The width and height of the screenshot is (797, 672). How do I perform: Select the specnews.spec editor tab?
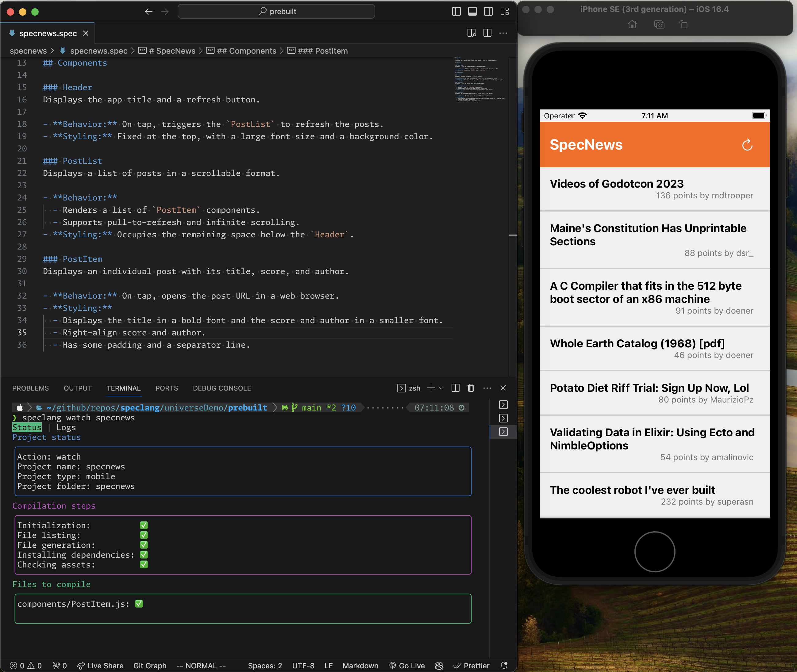(x=48, y=33)
